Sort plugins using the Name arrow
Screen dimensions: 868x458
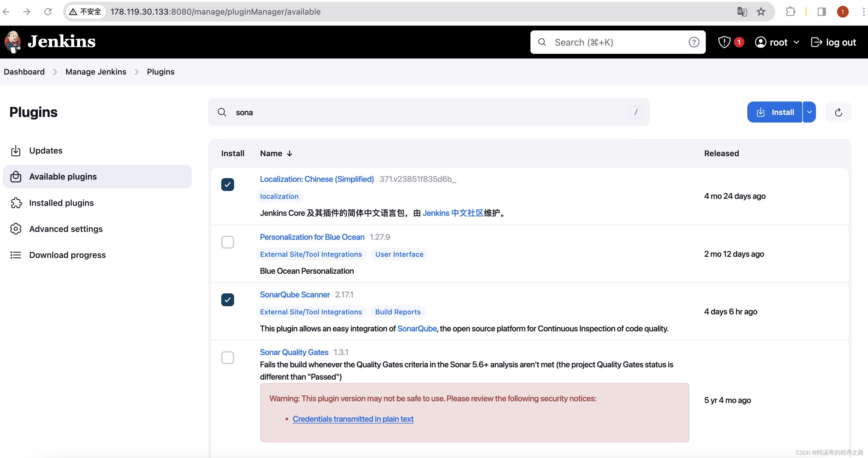(x=289, y=154)
